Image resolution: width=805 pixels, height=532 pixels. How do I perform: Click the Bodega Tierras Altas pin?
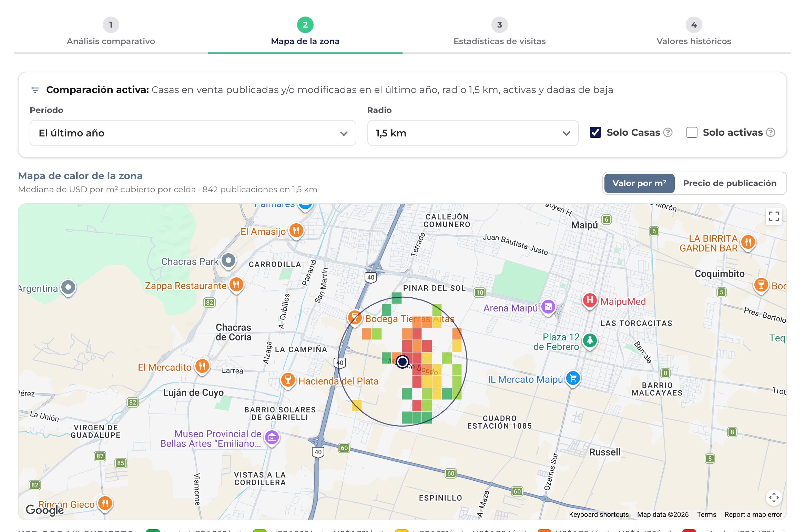(x=355, y=318)
